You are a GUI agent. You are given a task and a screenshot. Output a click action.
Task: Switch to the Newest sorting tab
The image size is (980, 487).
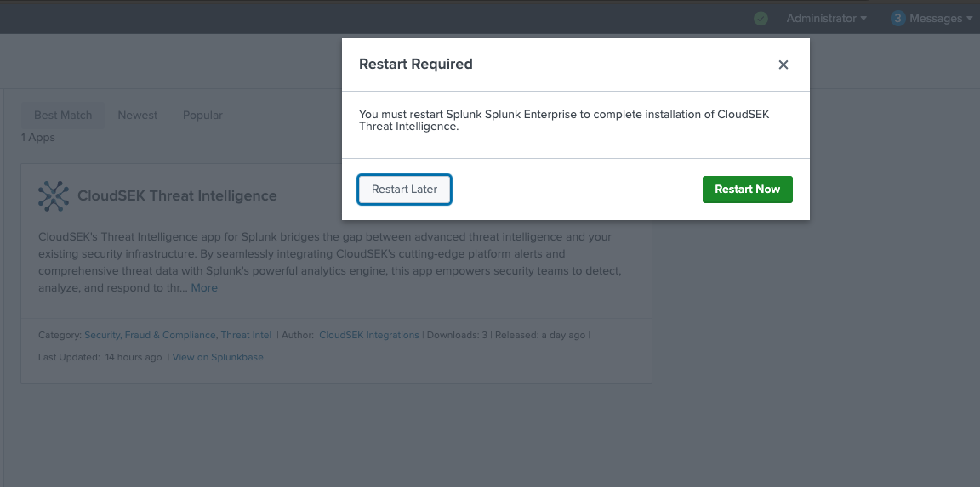click(138, 116)
